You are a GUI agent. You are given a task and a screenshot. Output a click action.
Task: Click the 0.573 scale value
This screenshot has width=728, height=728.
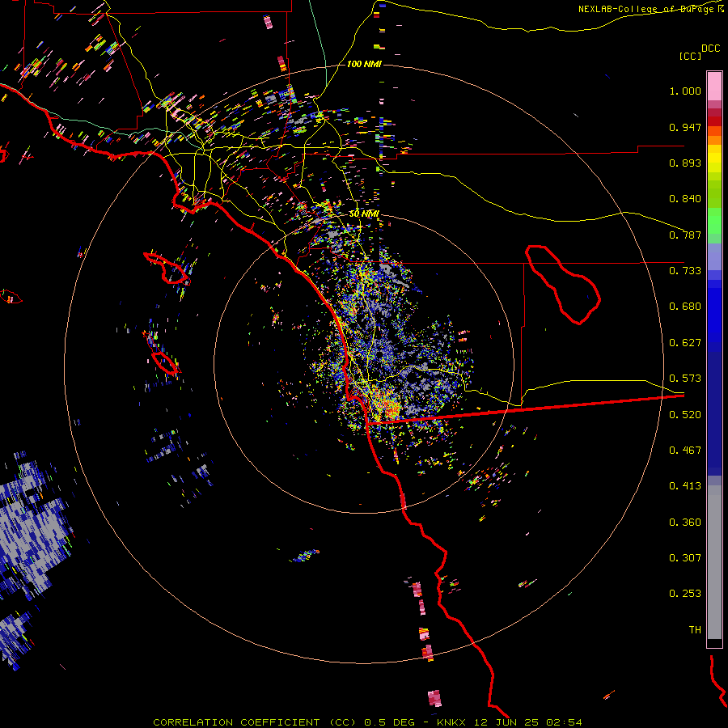[685, 379]
